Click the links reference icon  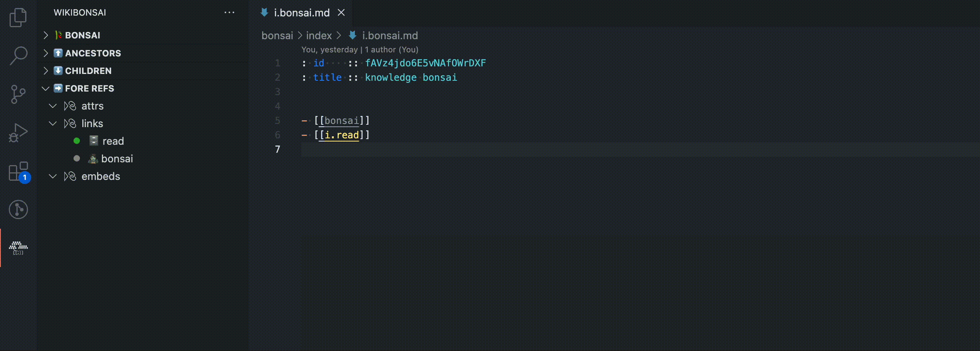click(x=70, y=124)
